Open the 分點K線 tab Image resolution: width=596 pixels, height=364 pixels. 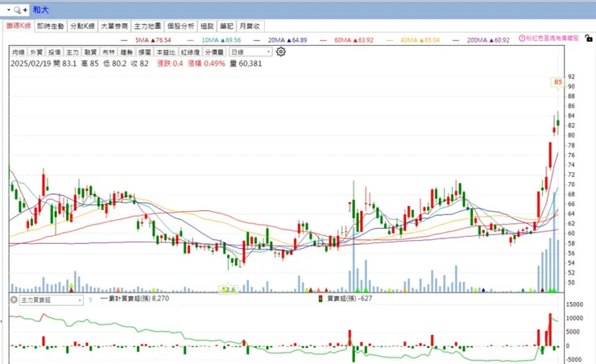click(x=82, y=27)
